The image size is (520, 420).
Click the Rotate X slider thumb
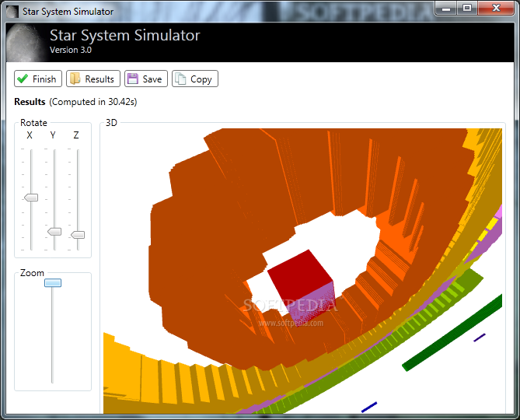coord(31,198)
